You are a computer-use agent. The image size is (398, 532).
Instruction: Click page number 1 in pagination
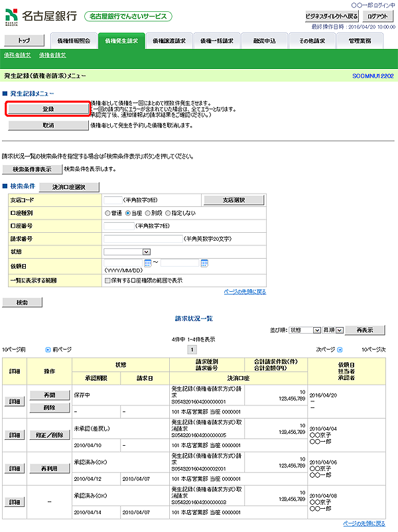192,350
